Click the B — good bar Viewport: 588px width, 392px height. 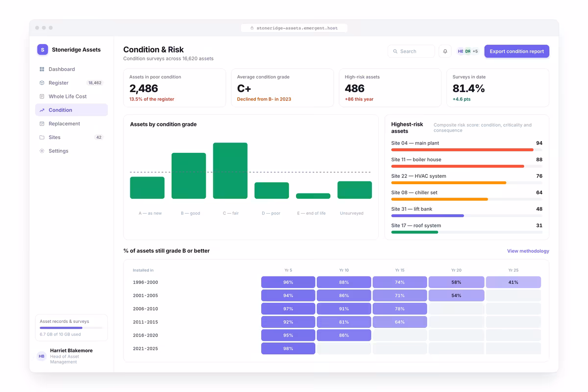point(189,176)
